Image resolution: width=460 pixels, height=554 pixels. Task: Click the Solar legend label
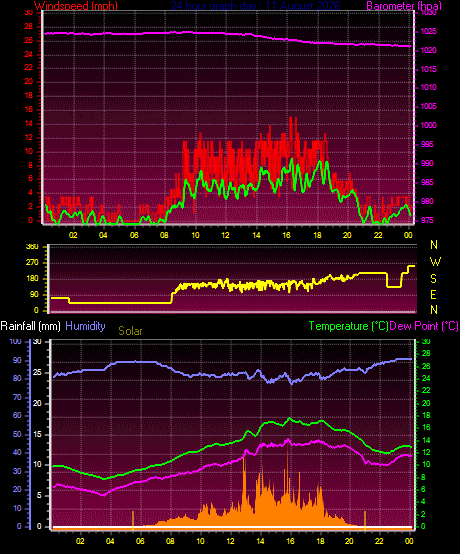tap(130, 331)
